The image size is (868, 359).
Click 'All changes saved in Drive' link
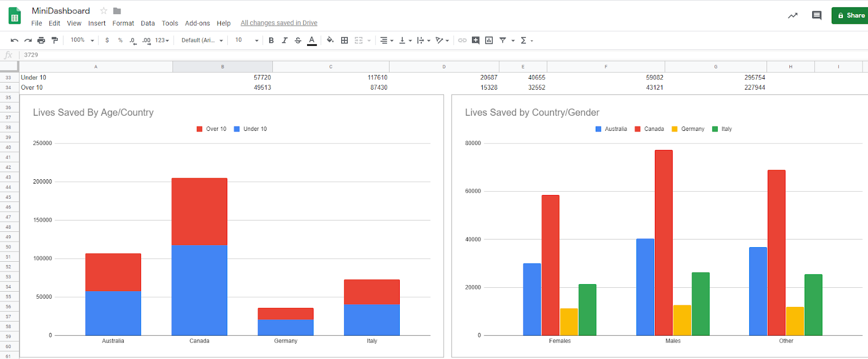tap(279, 23)
